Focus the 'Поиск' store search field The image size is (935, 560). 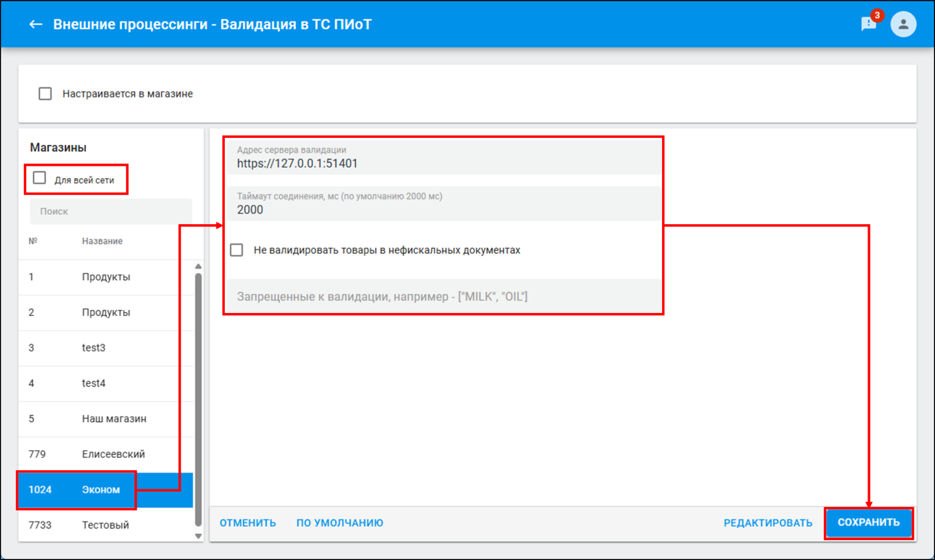point(111,211)
